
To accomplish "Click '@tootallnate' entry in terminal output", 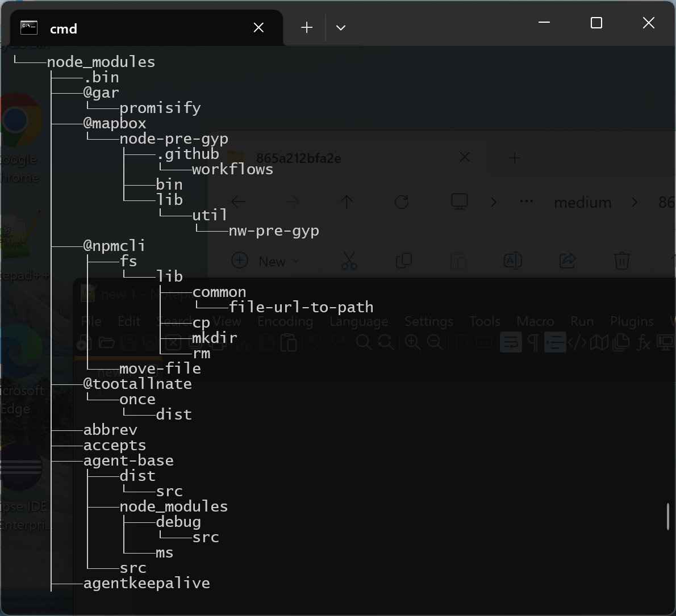I will point(137,384).
